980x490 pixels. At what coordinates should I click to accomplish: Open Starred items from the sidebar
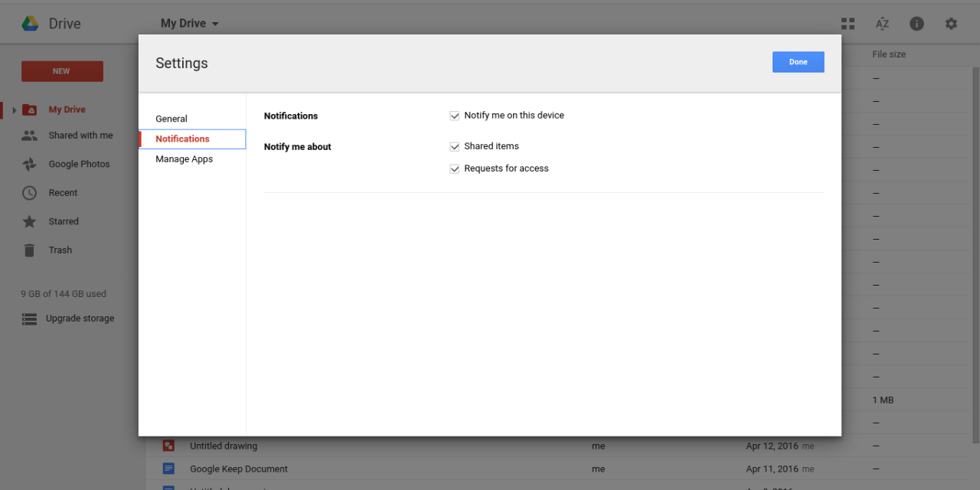(x=61, y=221)
